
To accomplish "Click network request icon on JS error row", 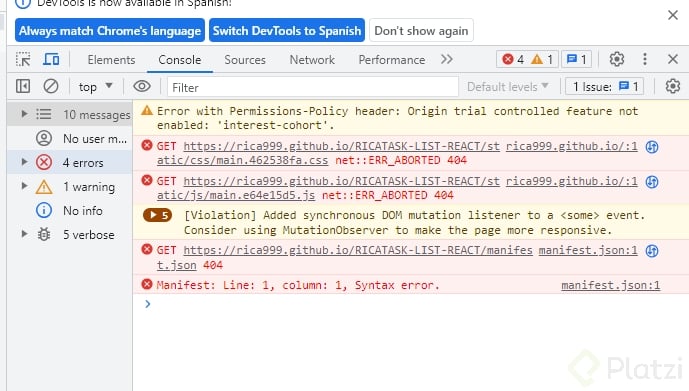I will point(652,182).
